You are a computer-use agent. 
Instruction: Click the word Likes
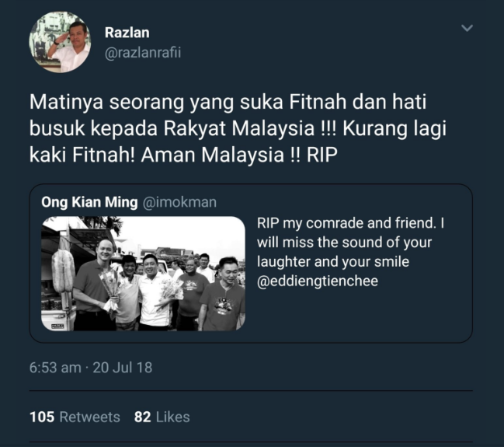(173, 417)
